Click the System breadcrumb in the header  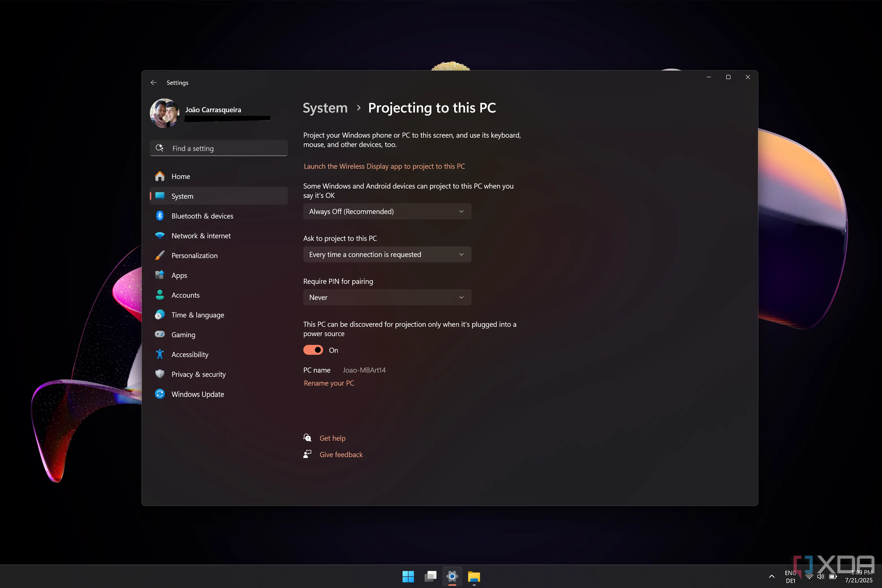[325, 108]
